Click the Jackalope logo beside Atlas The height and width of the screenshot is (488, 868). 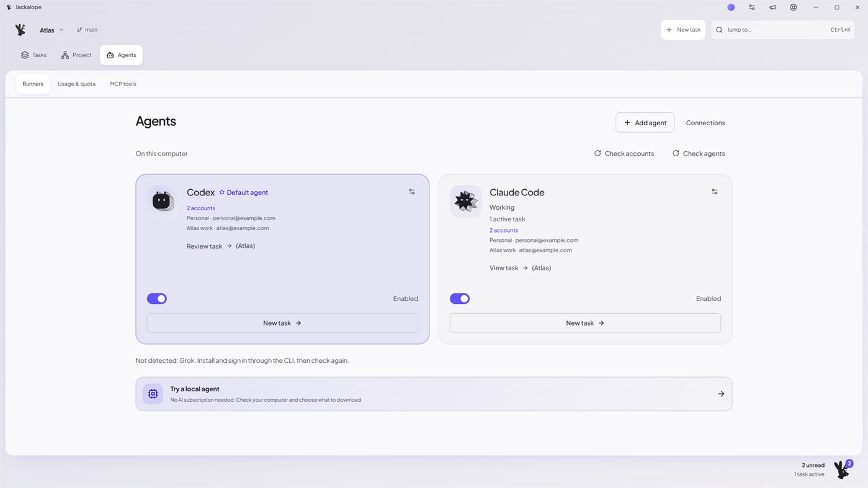click(20, 30)
